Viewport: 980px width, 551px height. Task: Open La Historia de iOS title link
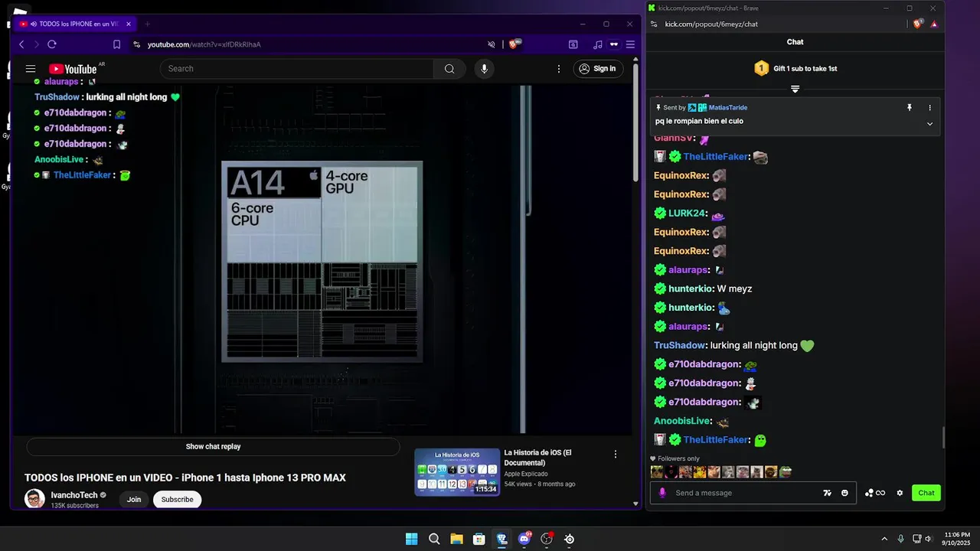(x=537, y=458)
